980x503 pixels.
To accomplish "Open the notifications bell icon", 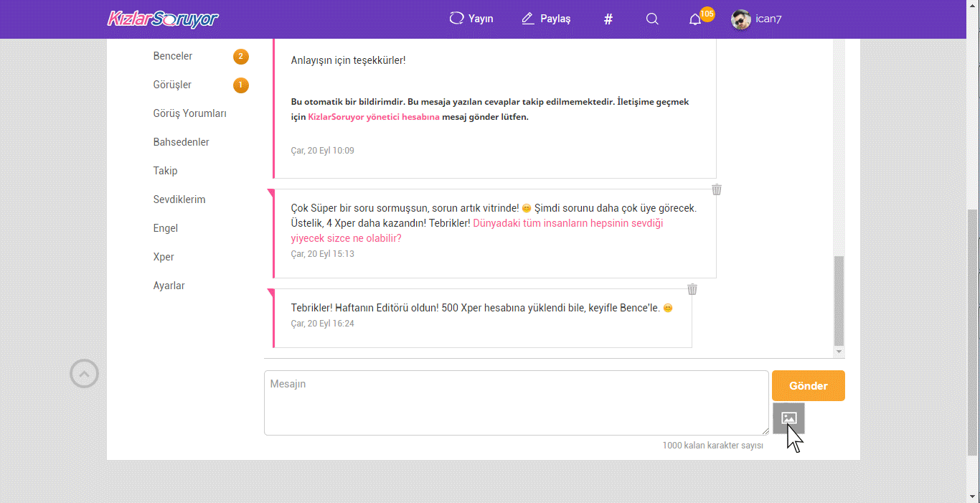I will click(695, 19).
